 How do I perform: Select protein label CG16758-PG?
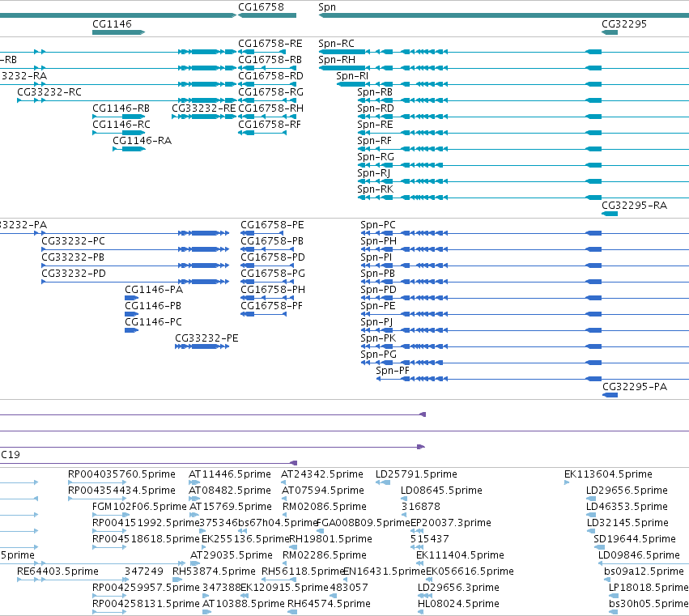click(272, 274)
